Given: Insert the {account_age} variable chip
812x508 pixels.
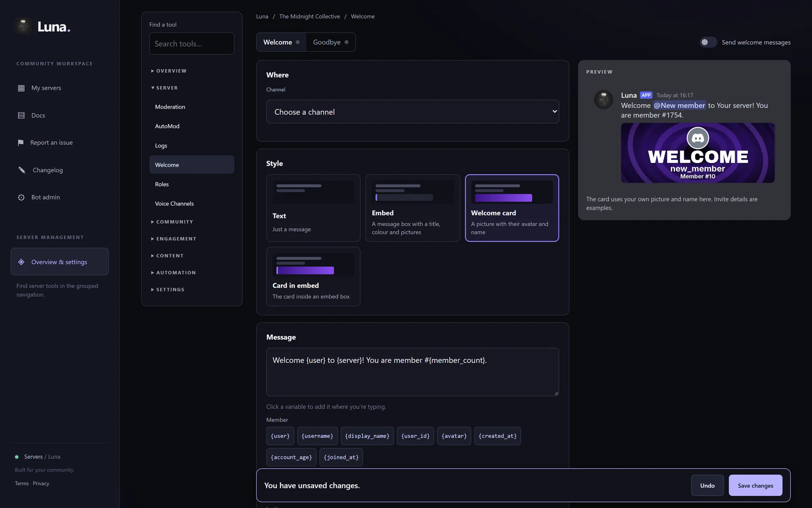Looking at the screenshot, I should click(291, 457).
